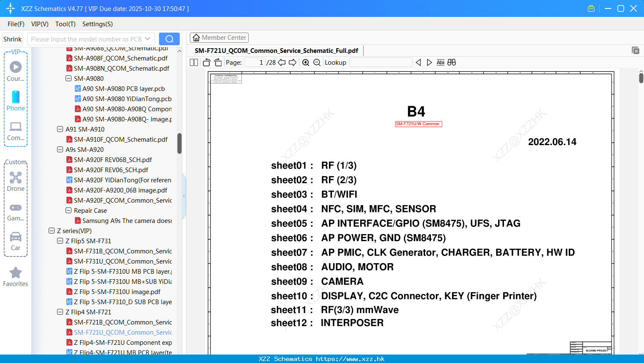
Task: Select the Phone category
Action: [16, 101]
